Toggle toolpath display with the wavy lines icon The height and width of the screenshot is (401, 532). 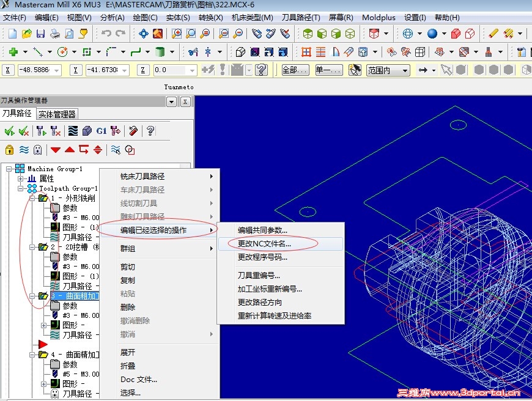pos(23,150)
